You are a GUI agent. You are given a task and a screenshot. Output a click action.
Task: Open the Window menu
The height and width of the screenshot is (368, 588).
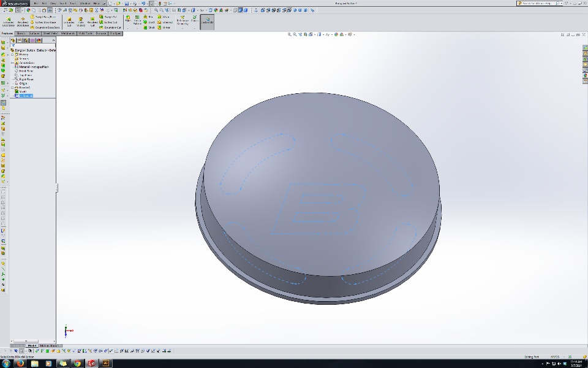click(x=85, y=4)
